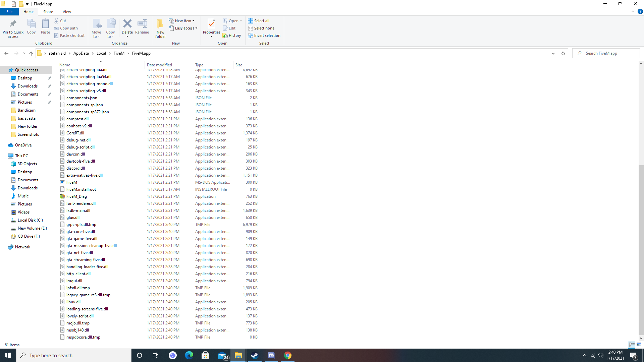Screen dimensions: 644x362
Task: Open Properties from the ribbon
Action: [211, 24]
